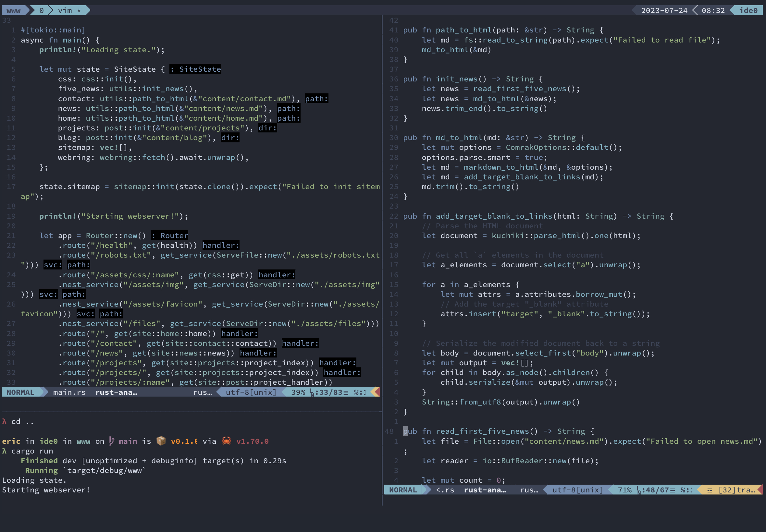
Task: Click the target/debug/www path in terminal output
Action: click(x=104, y=470)
